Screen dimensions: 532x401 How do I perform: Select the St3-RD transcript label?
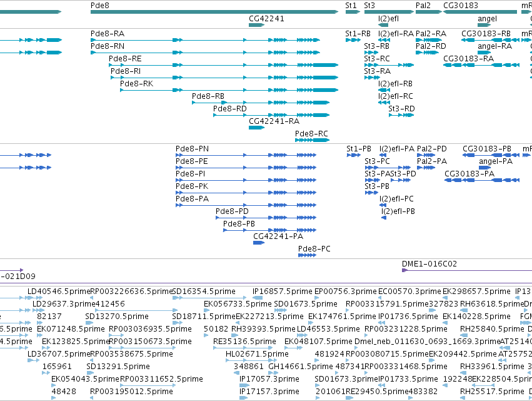pos(401,109)
